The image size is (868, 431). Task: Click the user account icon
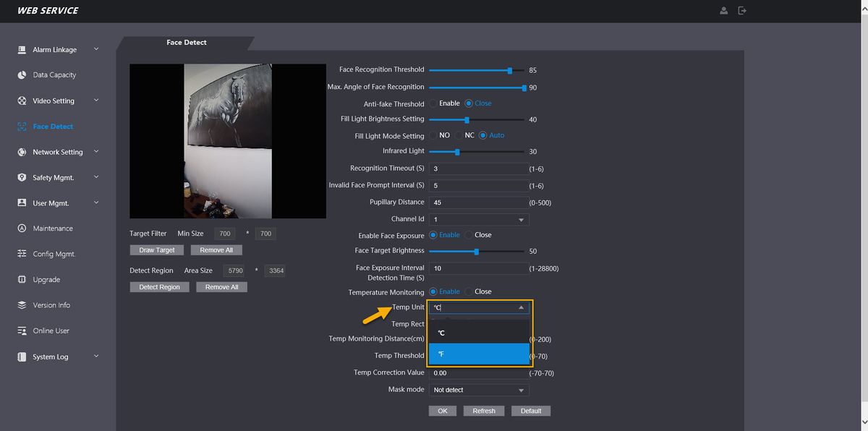click(x=723, y=11)
